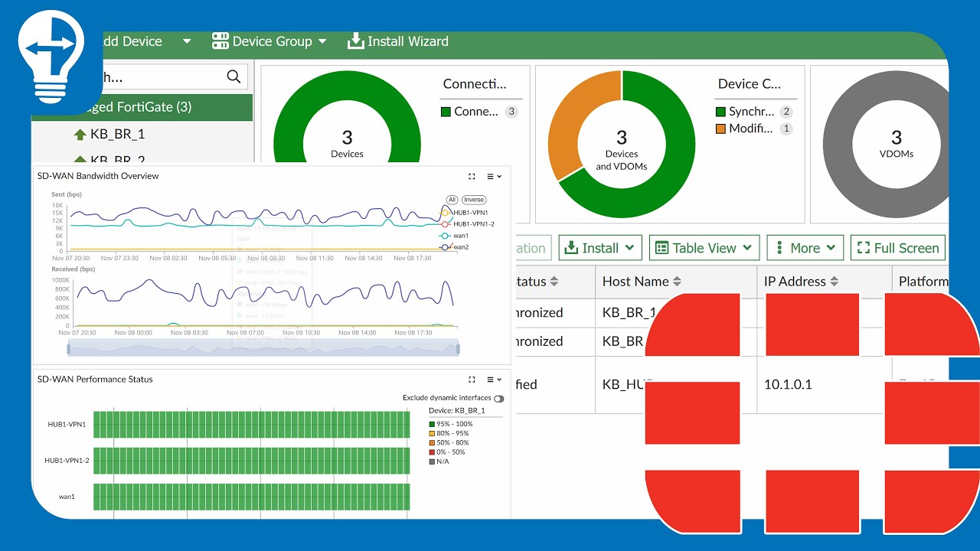980x551 pixels.
Task: Click the Install Wizard download icon
Action: click(355, 41)
